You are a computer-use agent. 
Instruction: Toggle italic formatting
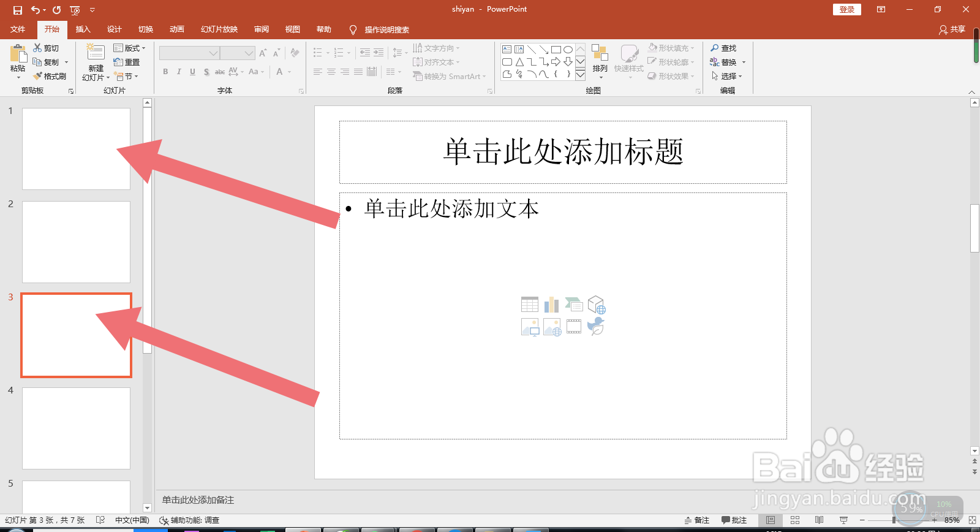click(179, 72)
